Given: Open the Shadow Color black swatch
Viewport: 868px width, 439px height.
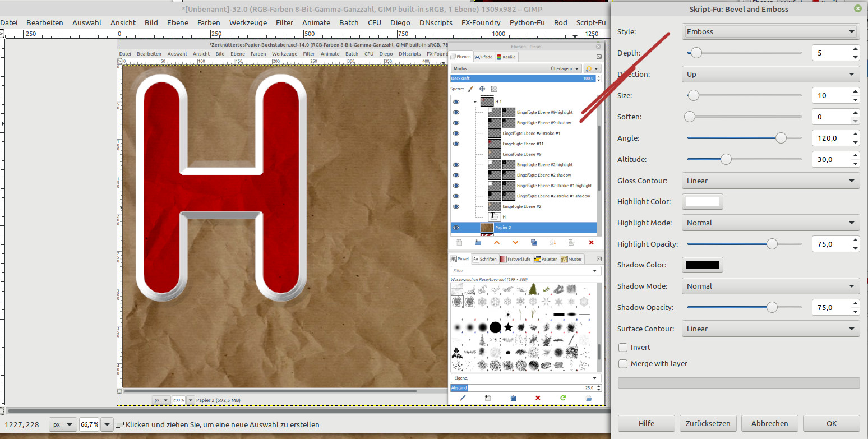Looking at the screenshot, I should point(702,265).
